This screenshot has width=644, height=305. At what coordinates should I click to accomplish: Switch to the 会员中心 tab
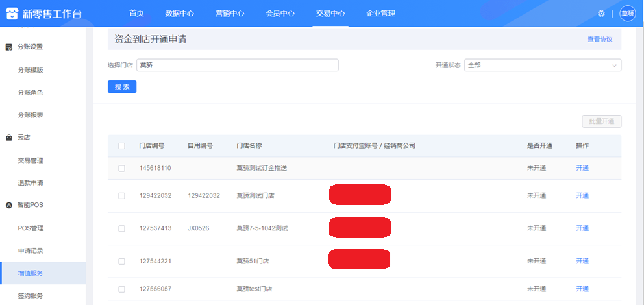click(280, 13)
